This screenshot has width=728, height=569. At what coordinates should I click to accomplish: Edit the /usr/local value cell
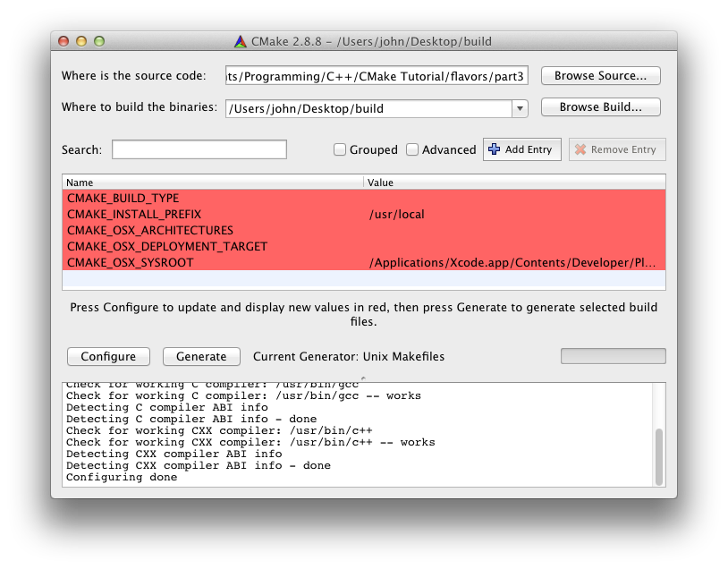514,214
